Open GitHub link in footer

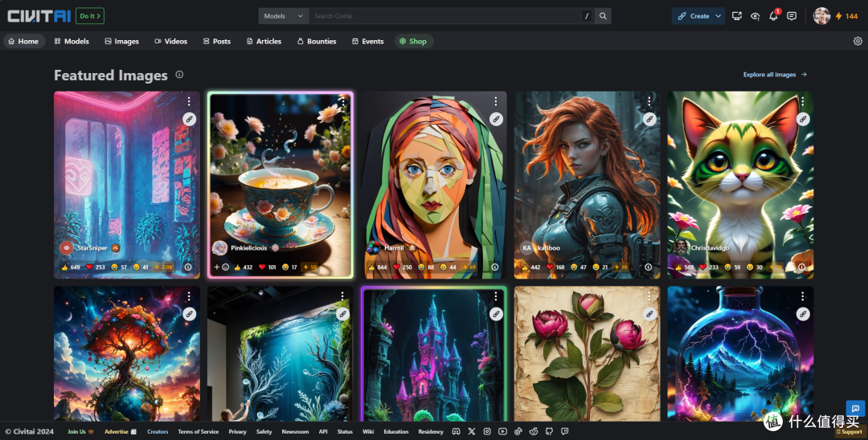pyautogui.click(x=549, y=432)
